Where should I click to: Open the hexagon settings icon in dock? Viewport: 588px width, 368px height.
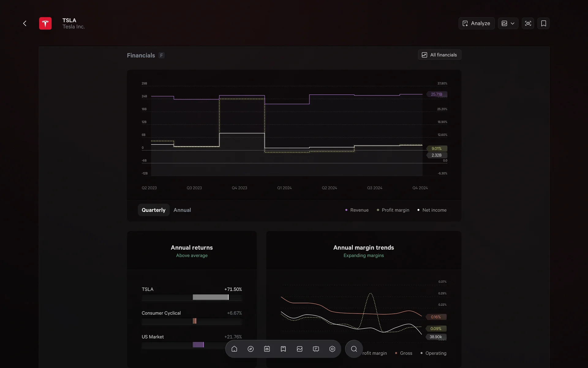332,349
